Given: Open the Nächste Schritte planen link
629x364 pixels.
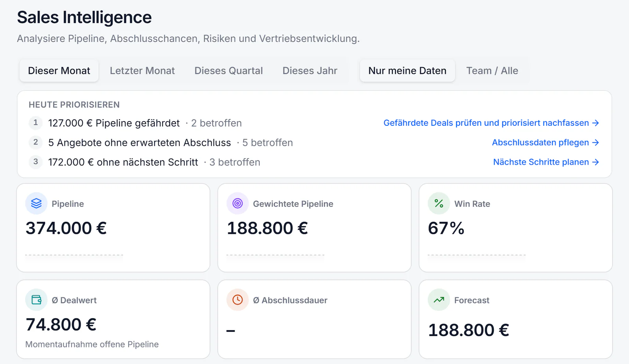Looking at the screenshot, I should 546,162.
